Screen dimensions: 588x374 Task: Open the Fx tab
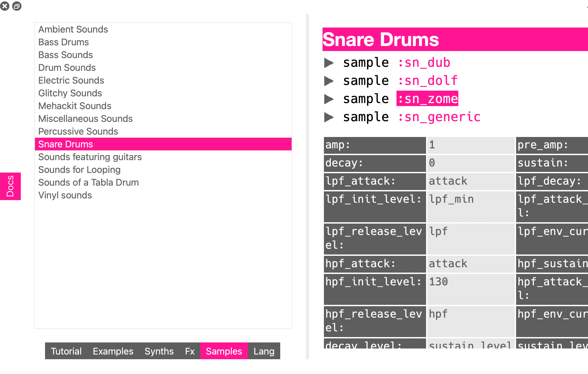point(190,351)
